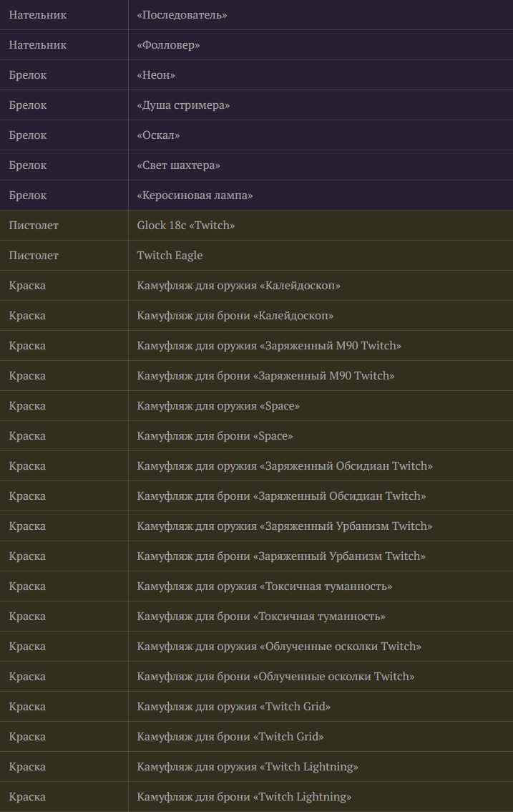Viewport: 513px width, 812px height.
Task: Select Камуфляж для оружия «Заряженный Обсидиан Twitch»
Action: [285, 465]
